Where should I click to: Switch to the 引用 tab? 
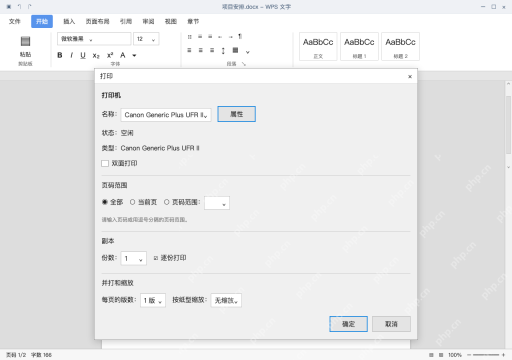126,22
